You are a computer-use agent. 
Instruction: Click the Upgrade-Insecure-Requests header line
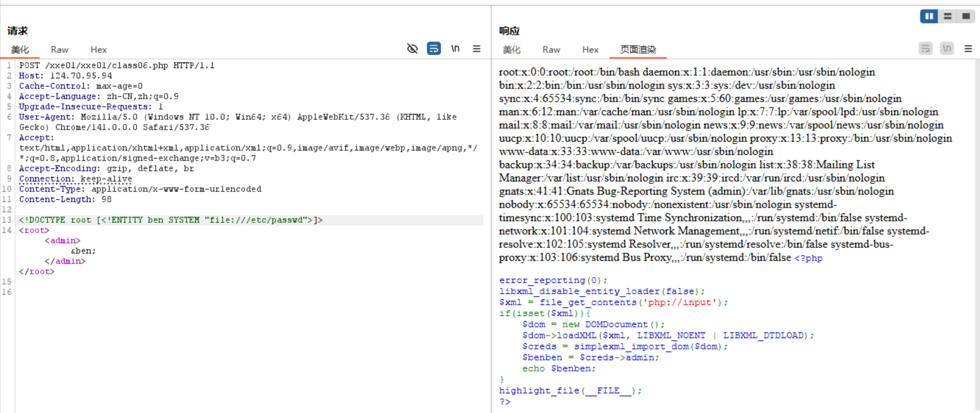coord(91,106)
